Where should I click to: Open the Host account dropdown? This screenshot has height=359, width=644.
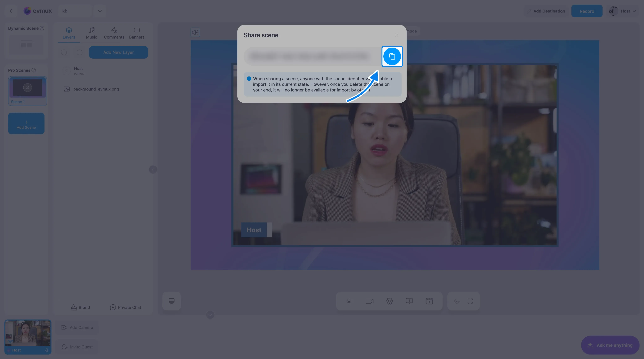pyautogui.click(x=623, y=11)
